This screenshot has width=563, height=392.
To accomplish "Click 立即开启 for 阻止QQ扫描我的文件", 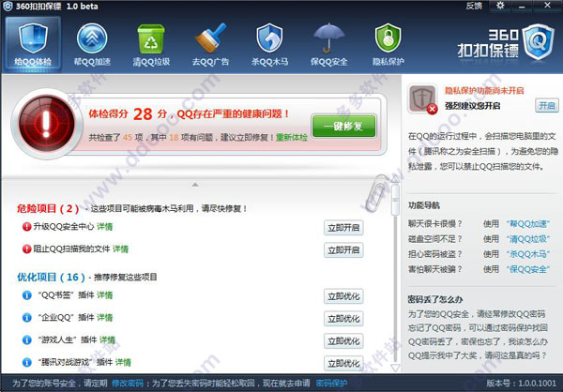I will (x=343, y=250).
